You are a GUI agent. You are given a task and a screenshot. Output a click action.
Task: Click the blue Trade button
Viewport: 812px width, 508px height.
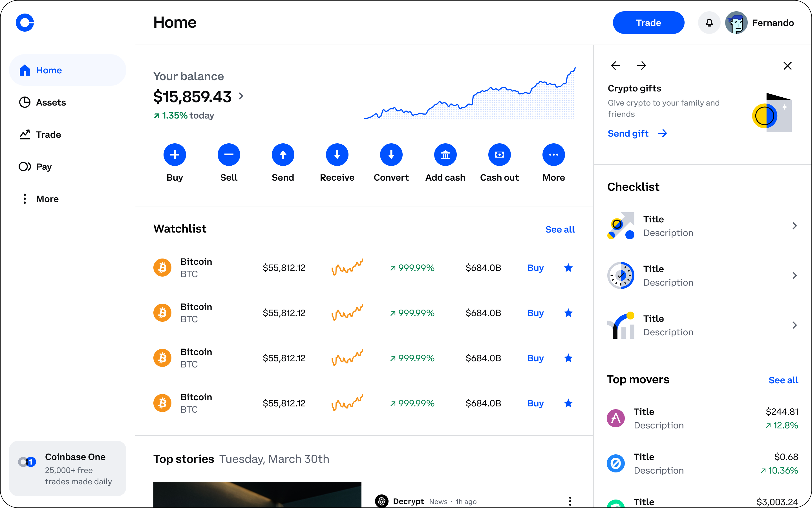(x=648, y=23)
